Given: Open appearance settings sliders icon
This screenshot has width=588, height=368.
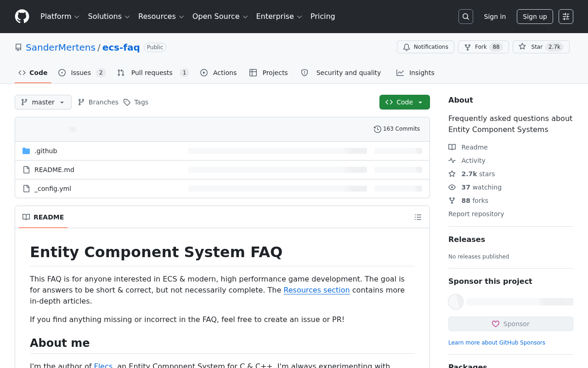Looking at the screenshot, I should pyautogui.click(x=566, y=17).
